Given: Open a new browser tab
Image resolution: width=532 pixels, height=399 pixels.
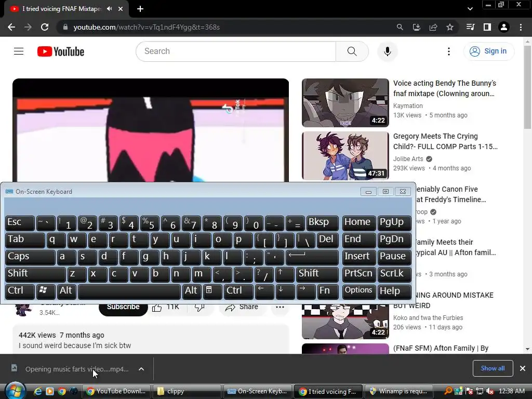Looking at the screenshot, I should click(x=140, y=9).
